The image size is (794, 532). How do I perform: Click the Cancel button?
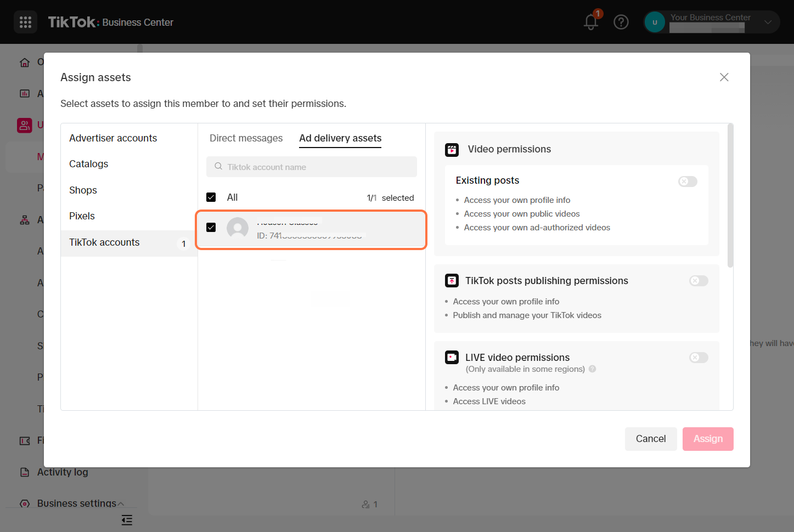point(650,439)
